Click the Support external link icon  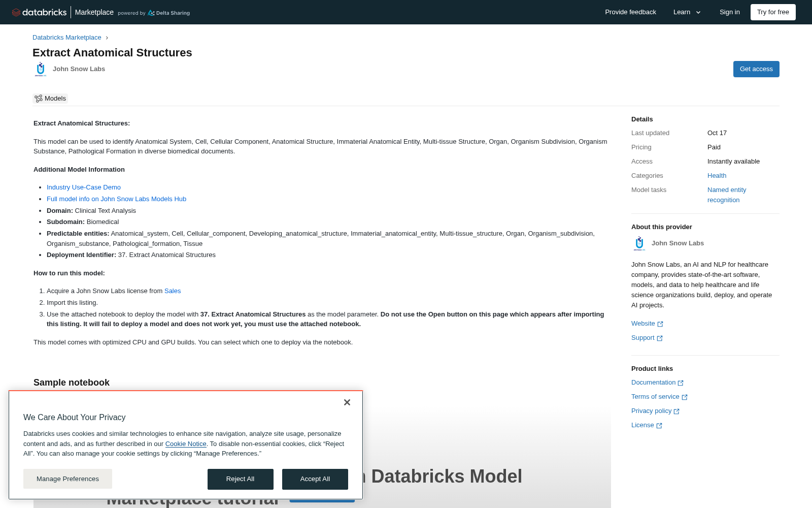click(660, 338)
